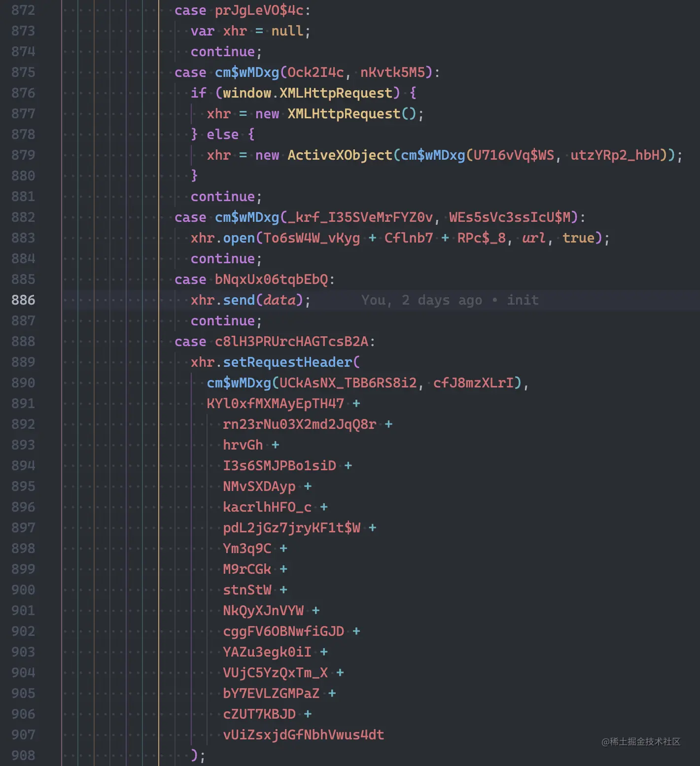Click the variable VUjC5YzQxTm_X
Image resolution: width=700 pixels, height=766 pixels.
pos(276,673)
